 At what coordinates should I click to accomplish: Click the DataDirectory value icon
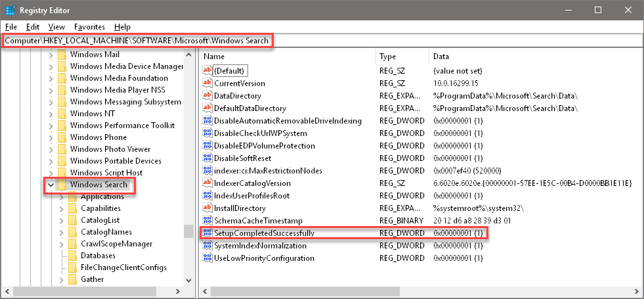tap(207, 96)
